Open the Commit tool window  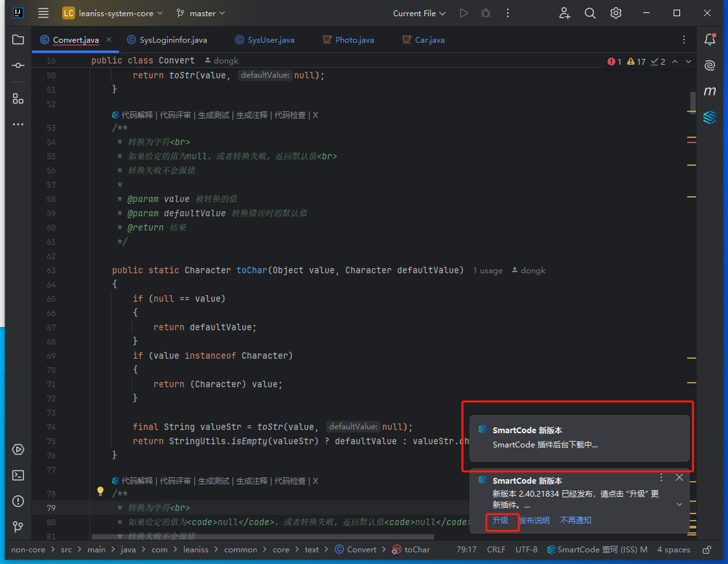pyautogui.click(x=18, y=65)
